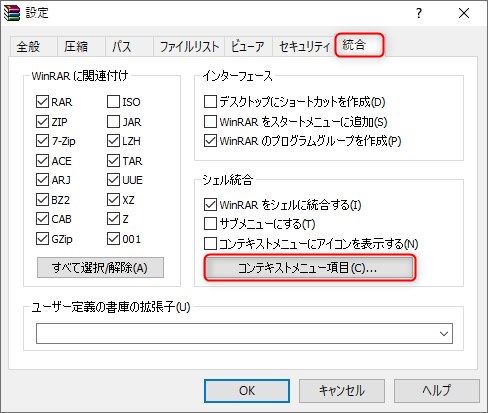This screenshot has width=488, height=413.
Task: Uncheck the TAR checkbox
Action: (113, 161)
